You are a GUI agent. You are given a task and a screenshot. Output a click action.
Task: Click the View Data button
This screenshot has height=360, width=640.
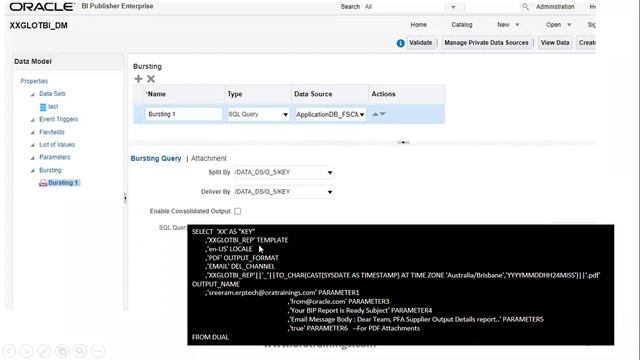pyautogui.click(x=555, y=43)
